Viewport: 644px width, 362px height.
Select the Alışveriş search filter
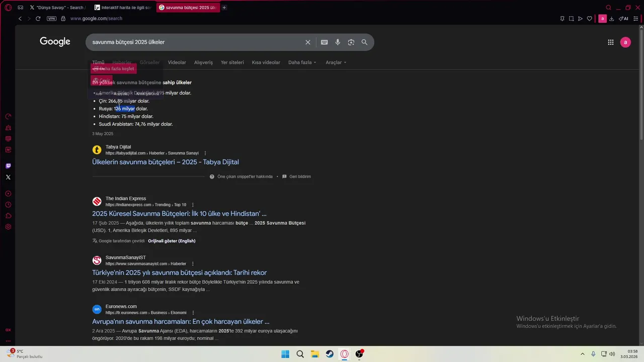coord(203,62)
